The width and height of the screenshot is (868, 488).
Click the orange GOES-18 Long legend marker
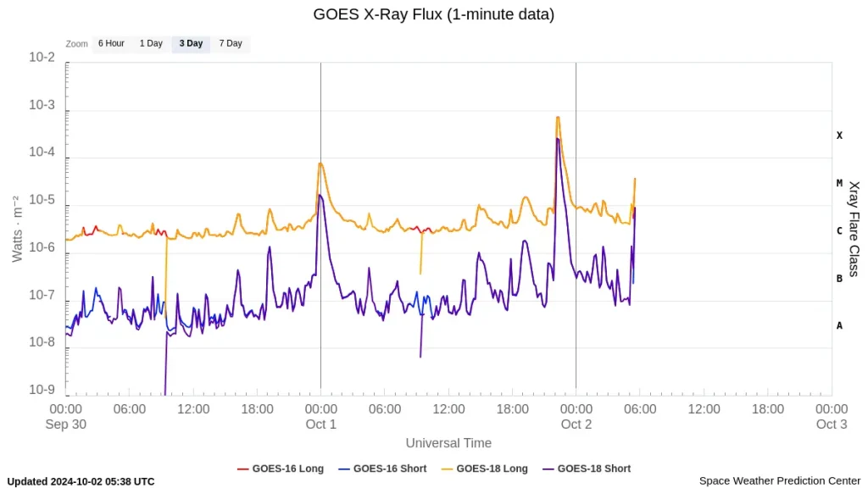pos(447,469)
